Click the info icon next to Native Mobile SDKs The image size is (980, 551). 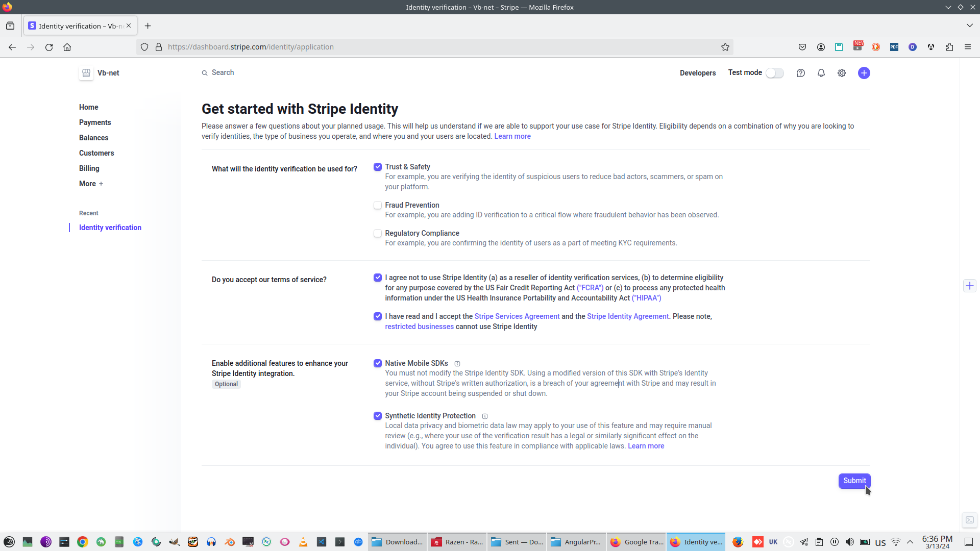(x=457, y=364)
